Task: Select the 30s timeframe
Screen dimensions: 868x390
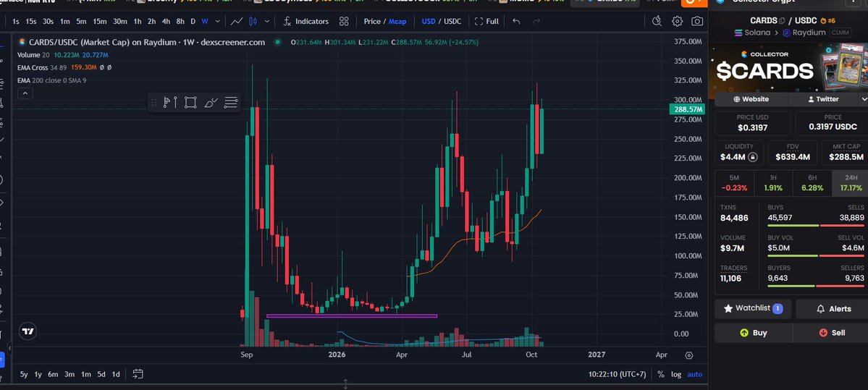Action: coord(49,21)
